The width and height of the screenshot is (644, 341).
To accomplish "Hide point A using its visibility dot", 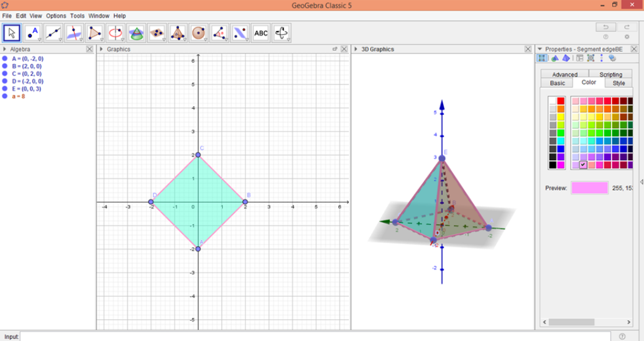I will (x=5, y=59).
